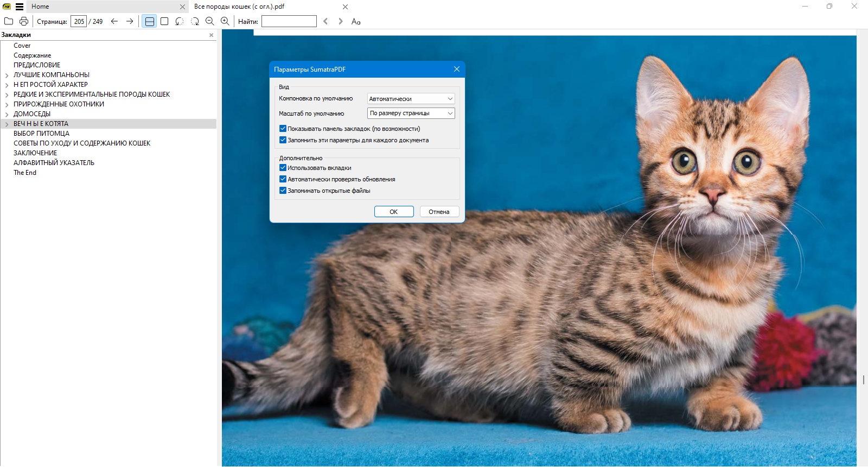The width and height of the screenshot is (868, 467).
Task: Switch to the Home tab
Action: [40, 7]
